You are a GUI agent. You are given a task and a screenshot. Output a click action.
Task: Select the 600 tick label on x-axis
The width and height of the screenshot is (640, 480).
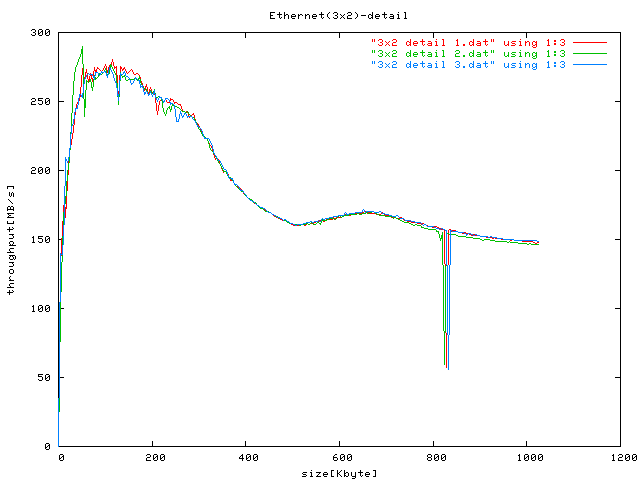(x=340, y=457)
